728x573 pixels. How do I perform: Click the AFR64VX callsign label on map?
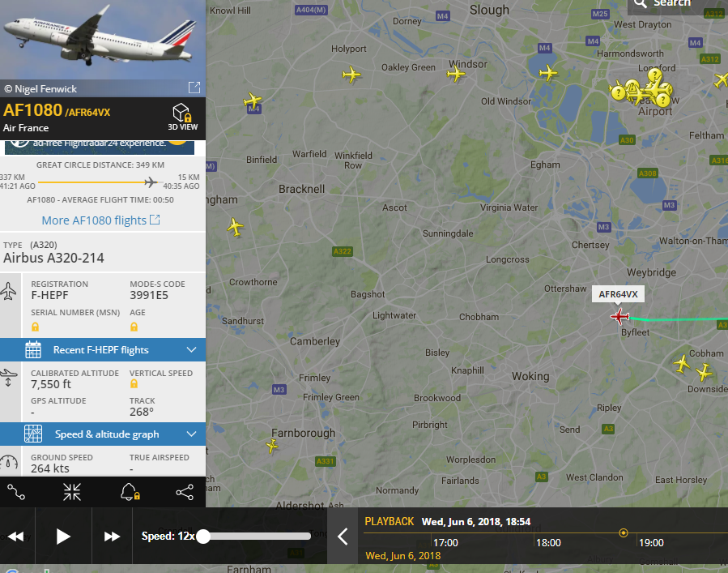point(618,294)
